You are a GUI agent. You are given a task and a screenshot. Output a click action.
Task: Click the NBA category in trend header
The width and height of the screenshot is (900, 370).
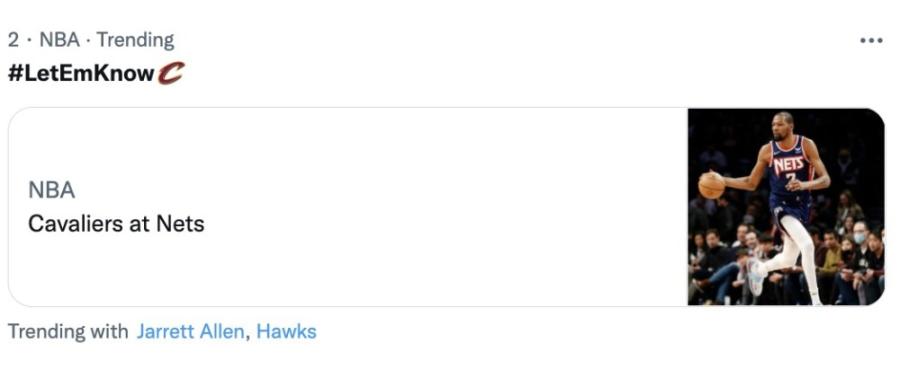(x=59, y=40)
